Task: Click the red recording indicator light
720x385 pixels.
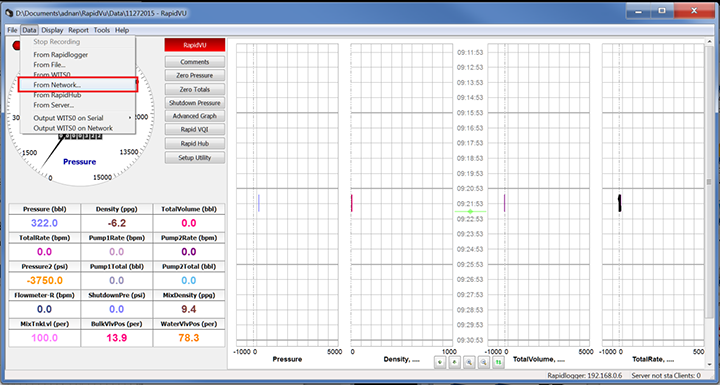Action: pos(17,45)
